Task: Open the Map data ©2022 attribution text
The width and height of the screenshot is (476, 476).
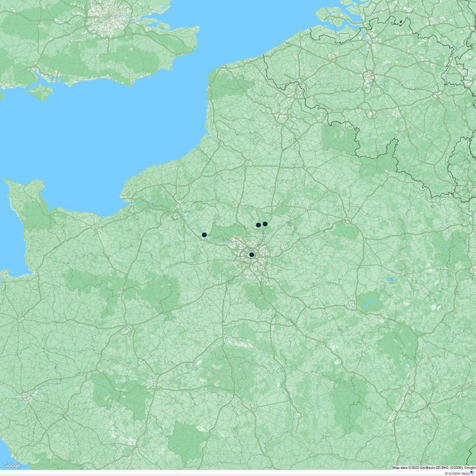Action: (x=434, y=468)
